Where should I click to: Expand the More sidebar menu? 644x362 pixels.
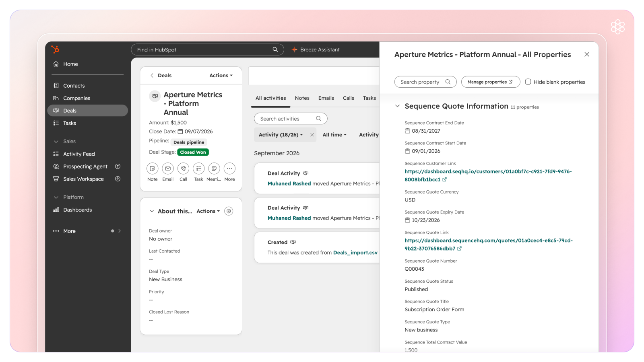click(x=87, y=231)
